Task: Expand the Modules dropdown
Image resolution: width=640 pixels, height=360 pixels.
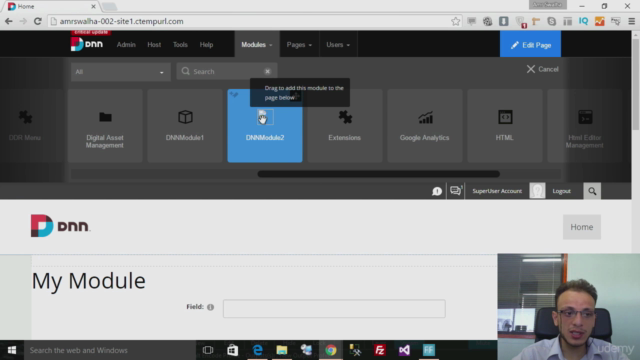Action: [257, 44]
